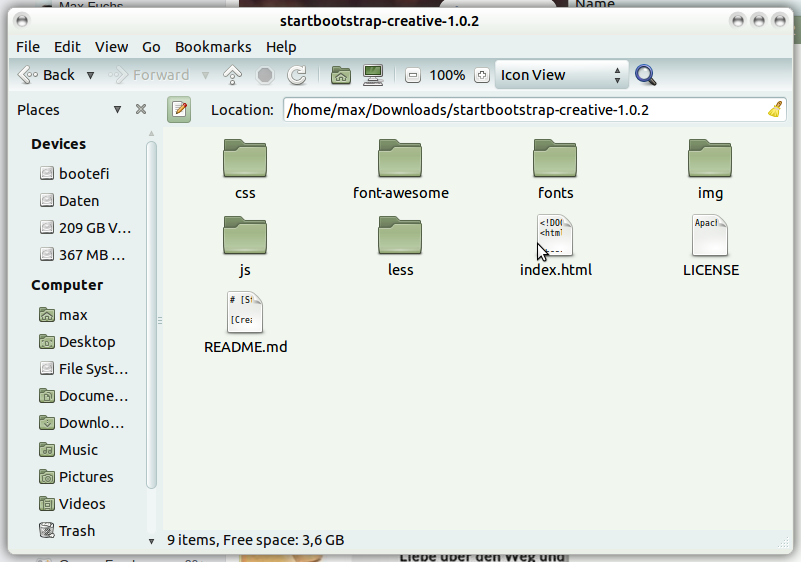Select the less folder
The width and height of the screenshot is (801, 562).
400,247
